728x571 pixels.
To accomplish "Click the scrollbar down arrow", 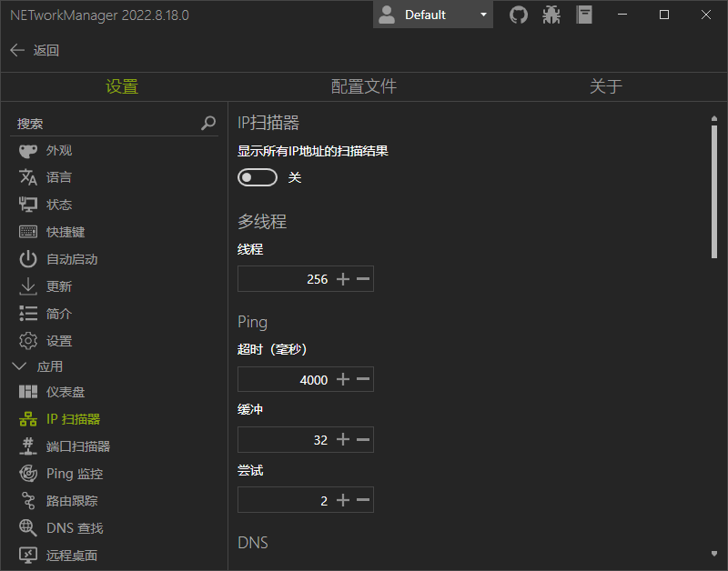I will (x=714, y=554).
